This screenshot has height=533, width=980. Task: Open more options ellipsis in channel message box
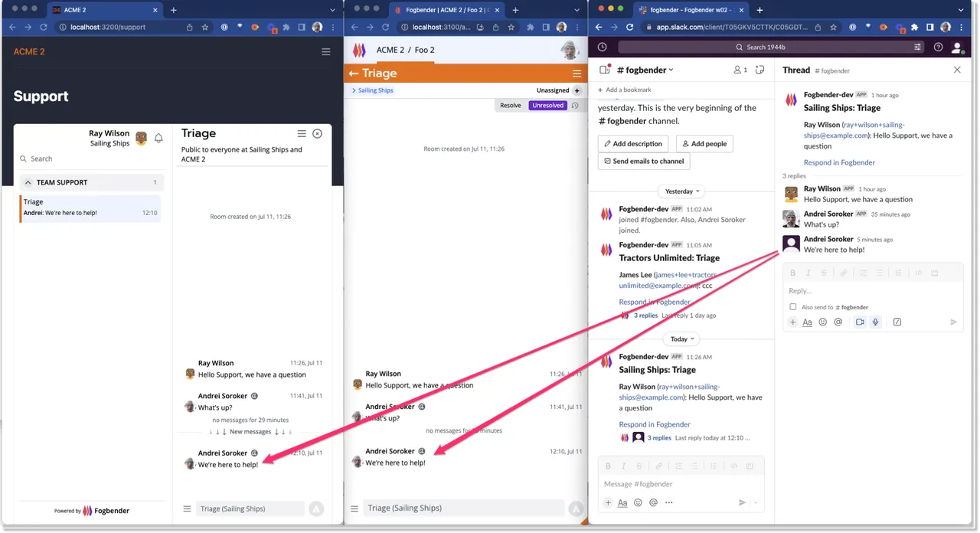[668, 503]
